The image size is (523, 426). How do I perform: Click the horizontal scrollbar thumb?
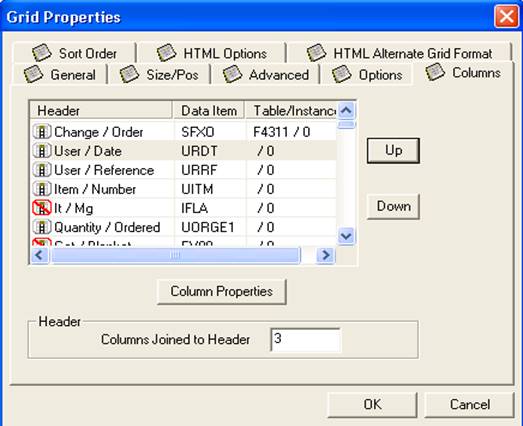click(176, 255)
